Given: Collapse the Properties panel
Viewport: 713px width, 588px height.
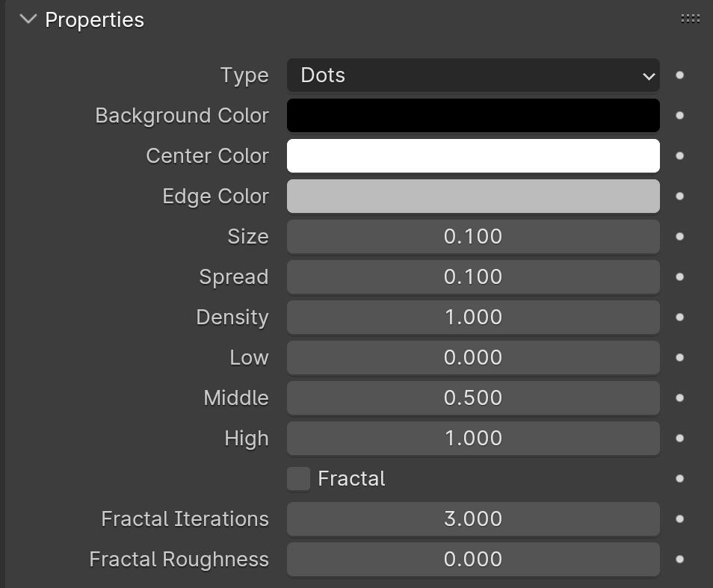Looking at the screenshot, I should coord(28,19).
